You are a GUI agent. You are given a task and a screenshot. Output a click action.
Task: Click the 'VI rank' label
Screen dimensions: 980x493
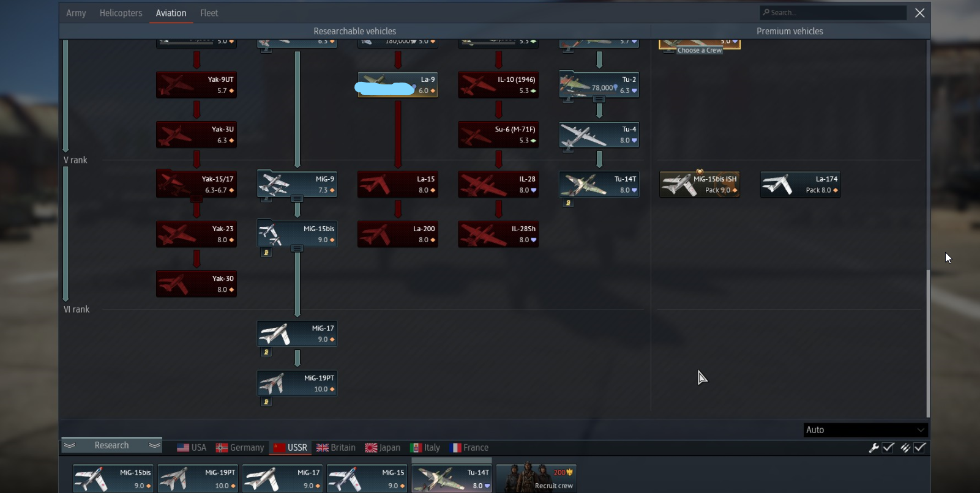click(77, 310)
